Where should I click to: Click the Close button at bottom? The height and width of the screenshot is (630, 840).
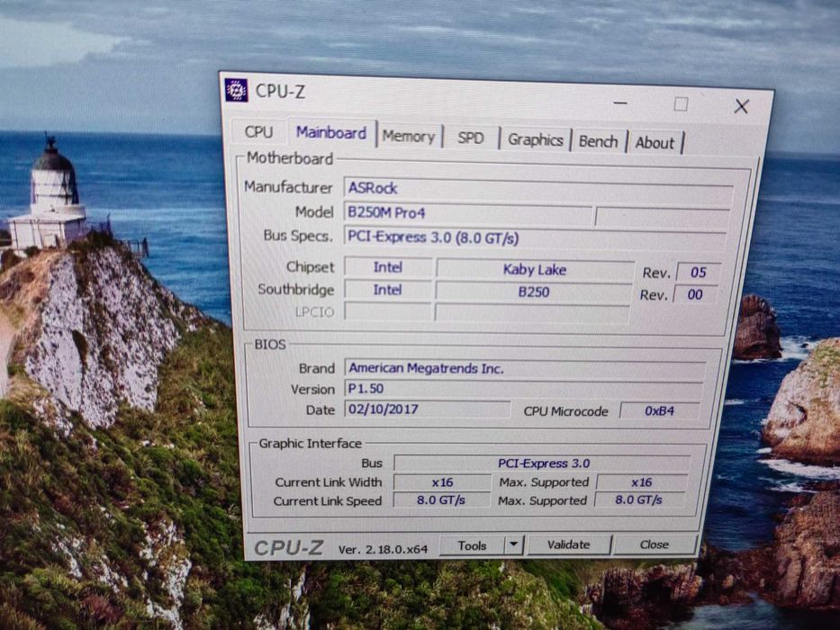[x=655, y=544]
